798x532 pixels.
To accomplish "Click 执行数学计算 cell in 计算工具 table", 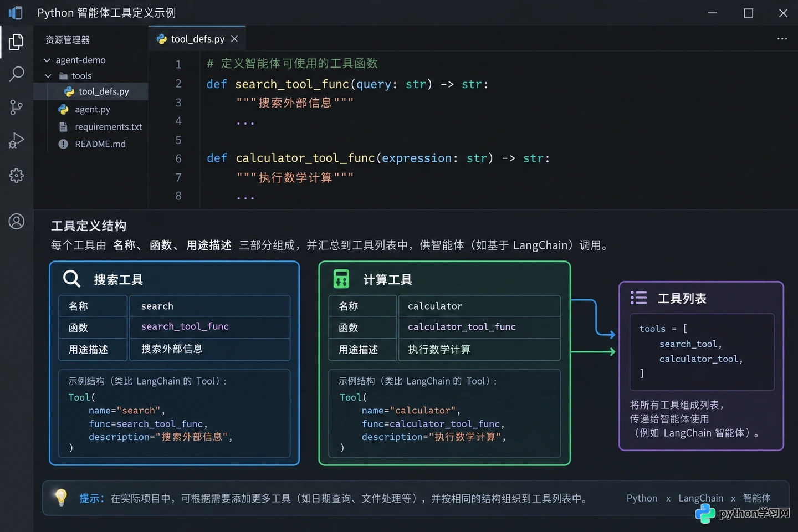I will tap(479, 349).
